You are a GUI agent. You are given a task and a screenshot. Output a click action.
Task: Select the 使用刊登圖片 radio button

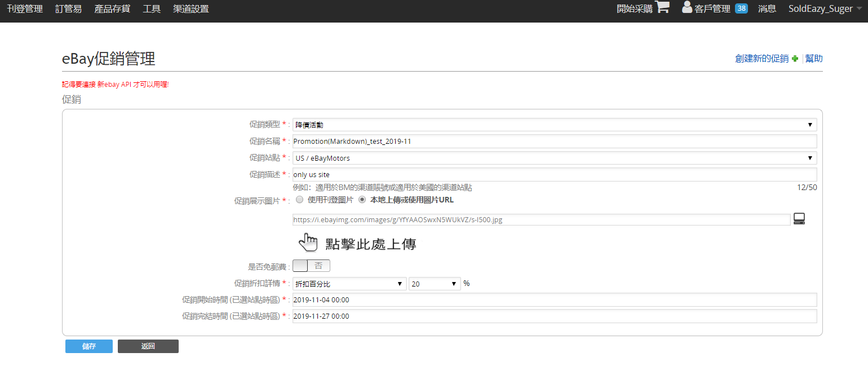pos(299,200)
